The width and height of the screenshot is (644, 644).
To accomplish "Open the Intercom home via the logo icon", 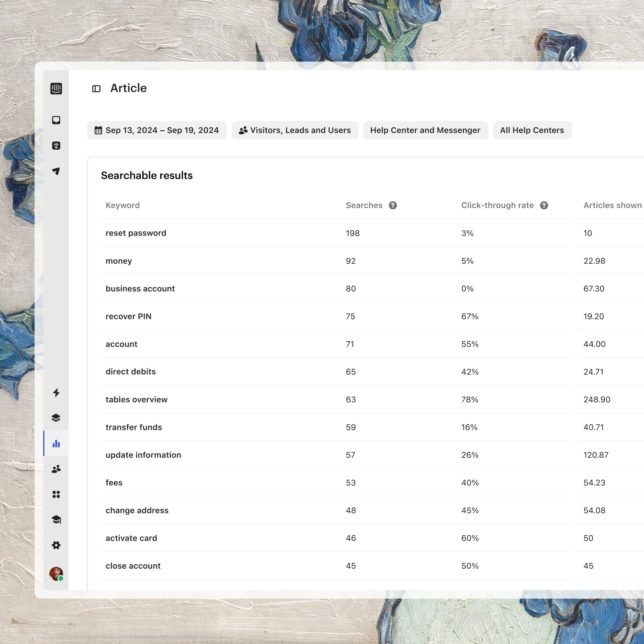I will 56,88.
